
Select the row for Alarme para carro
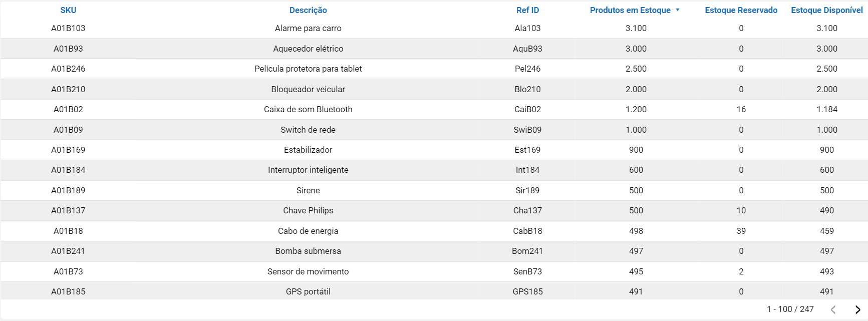(x=308, y=28)
